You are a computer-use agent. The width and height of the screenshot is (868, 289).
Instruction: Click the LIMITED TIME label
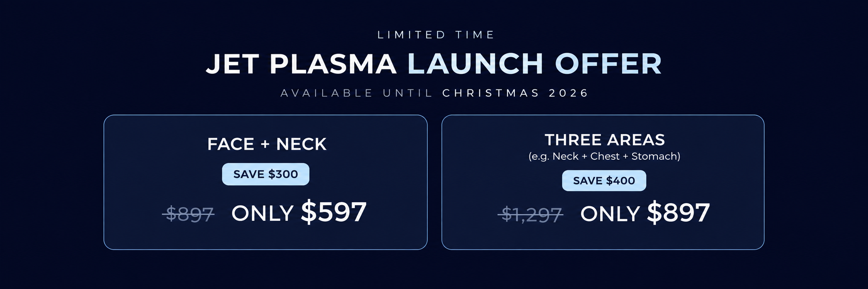pos(436,35)
